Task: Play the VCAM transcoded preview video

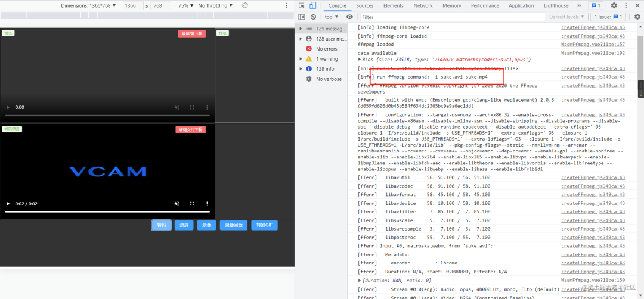Action: (x=7, y=204)
